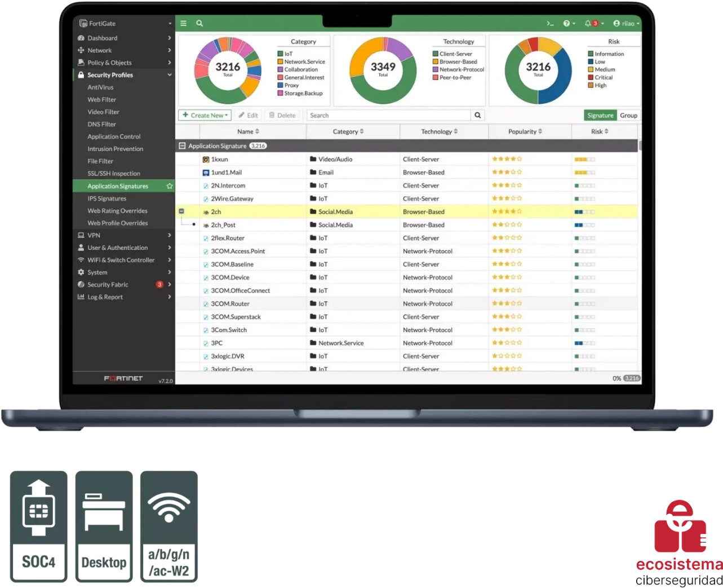Open the help question mark menu

pos(567,24)
